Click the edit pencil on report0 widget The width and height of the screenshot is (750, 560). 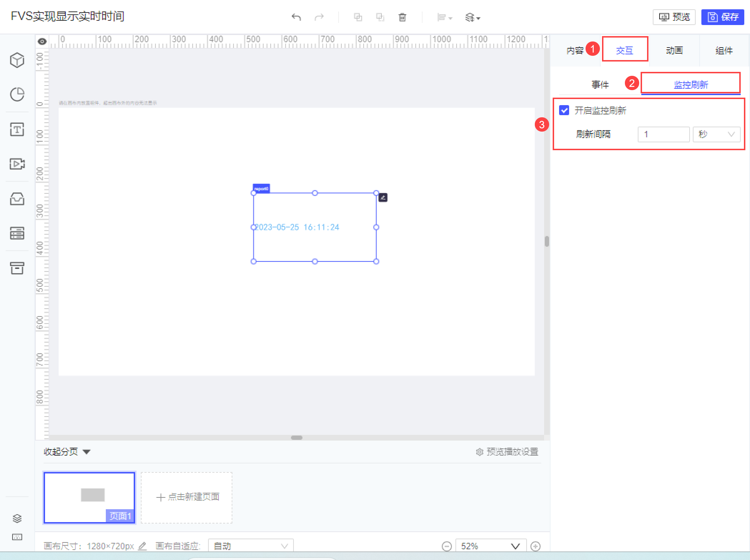pyautogui.click(x=383, y=197)
